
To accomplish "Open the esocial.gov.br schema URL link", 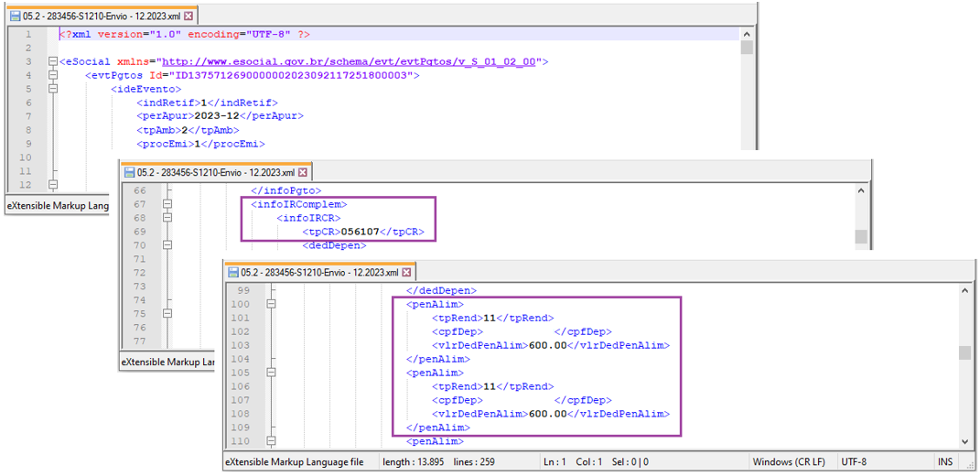I will [349, 61].
